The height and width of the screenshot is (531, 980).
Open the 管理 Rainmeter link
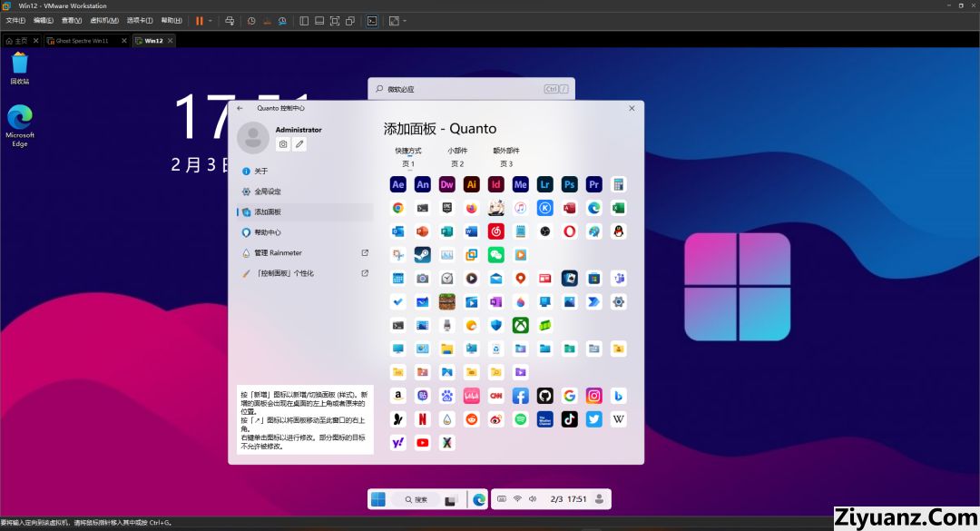point(279,253)
